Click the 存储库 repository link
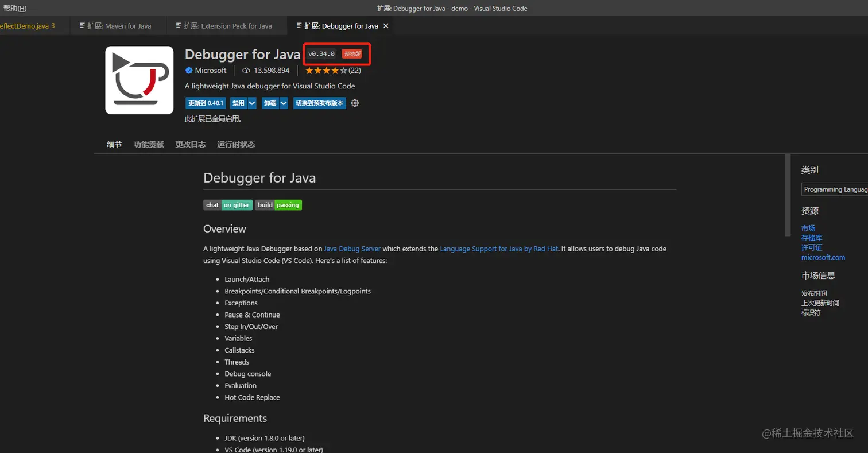Image resolution: width=868 pixels, height=453 pixels. click(x=812, y=238)
